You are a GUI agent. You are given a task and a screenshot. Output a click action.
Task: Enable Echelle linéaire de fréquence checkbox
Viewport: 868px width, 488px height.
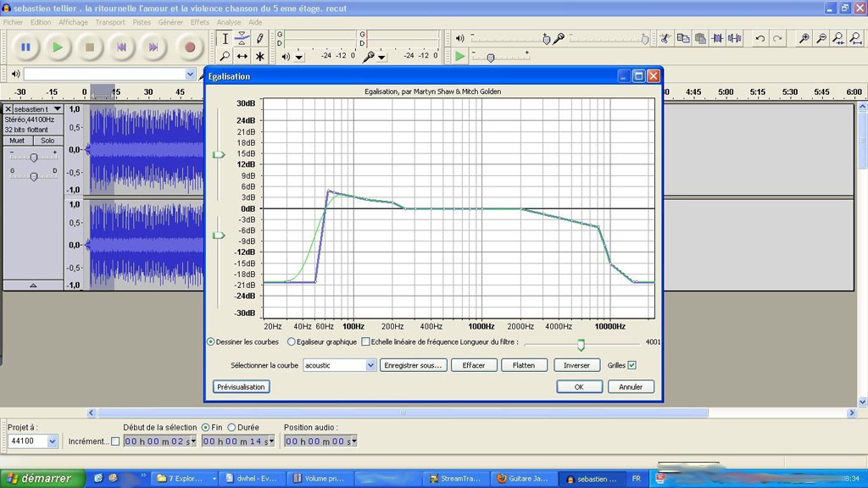[365, 342]
